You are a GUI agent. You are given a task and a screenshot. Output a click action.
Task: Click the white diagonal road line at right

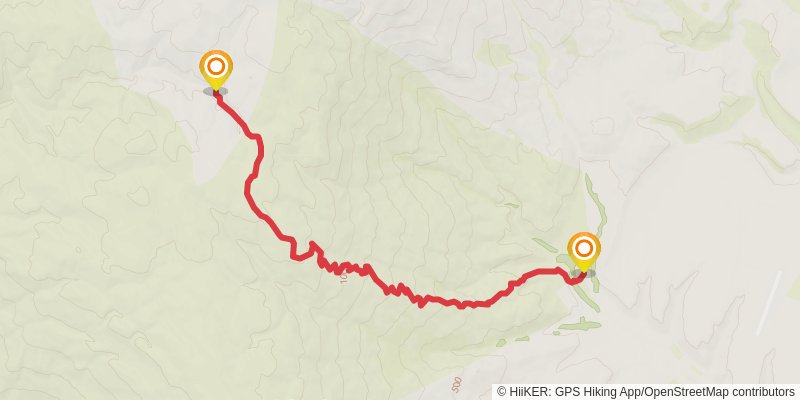[769, 303]
